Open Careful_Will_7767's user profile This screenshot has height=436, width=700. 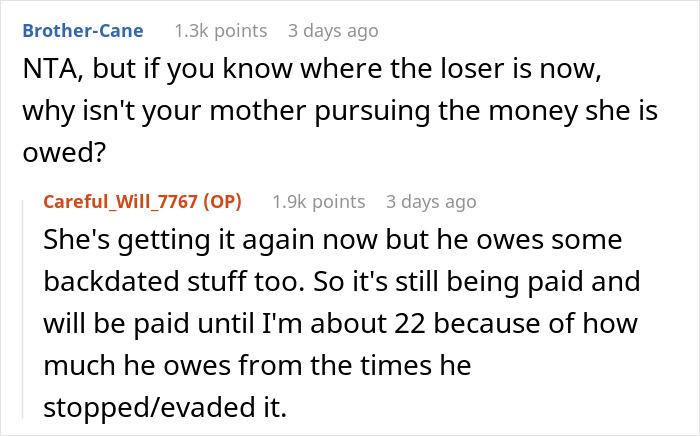(121, 202)
